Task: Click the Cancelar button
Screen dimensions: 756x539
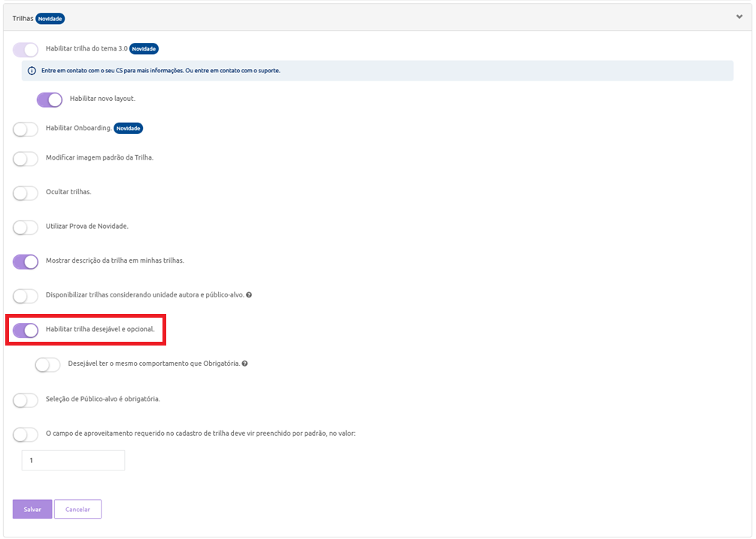Action: 77,510
